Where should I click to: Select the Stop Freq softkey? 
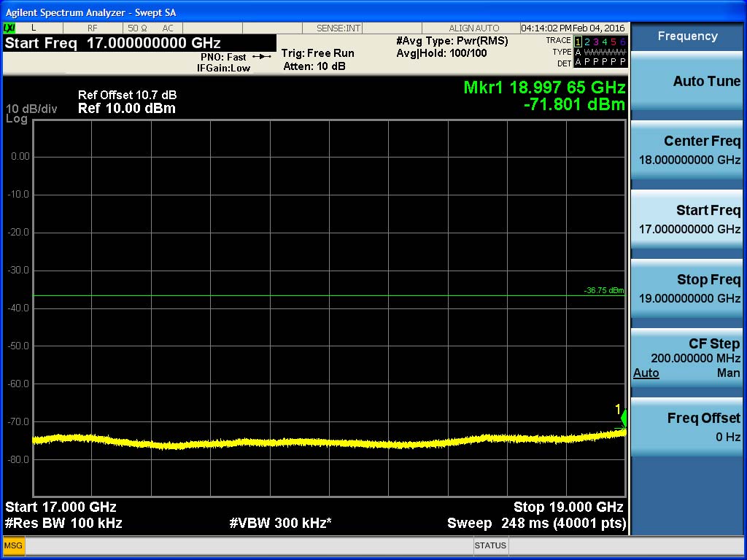point(686,289)
